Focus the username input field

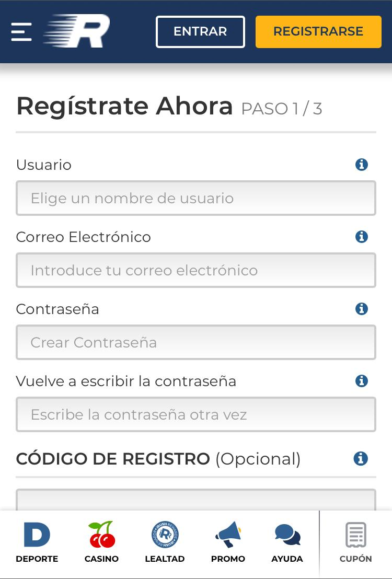point(196,198)
